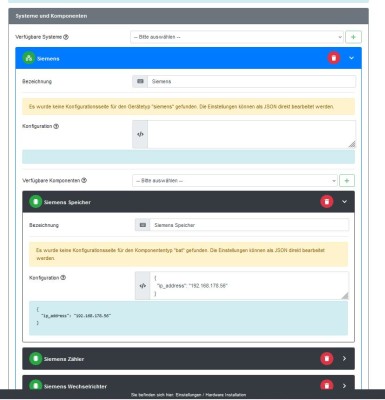385x400 pixels.
Task: Click the red trash icon for Siemens Speicher
Action: pos(327,202)
